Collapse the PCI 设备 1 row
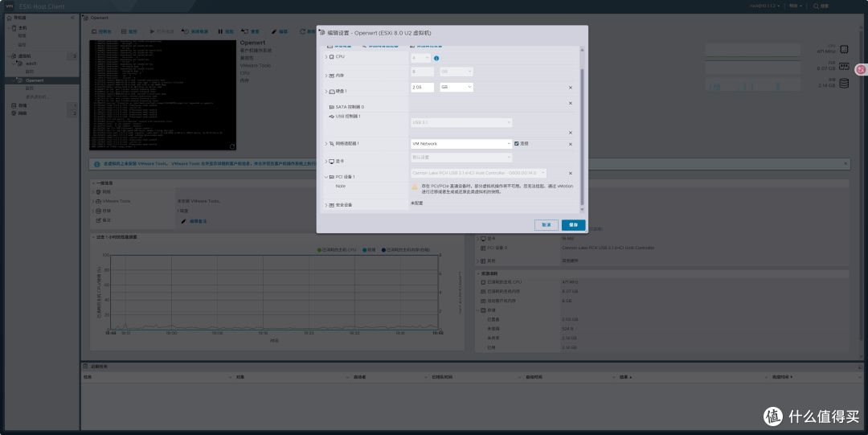The width and height of the screenshot is (868, 435). [x=326, y=177]
